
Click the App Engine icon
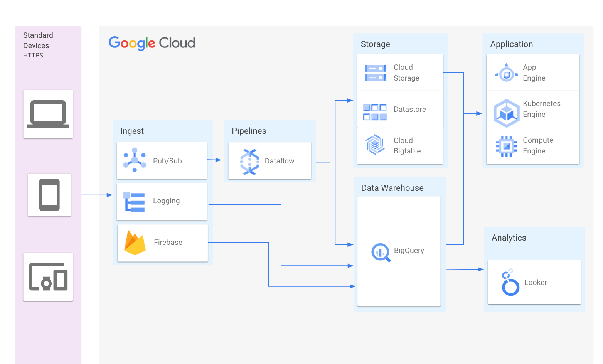click(507, 73)
